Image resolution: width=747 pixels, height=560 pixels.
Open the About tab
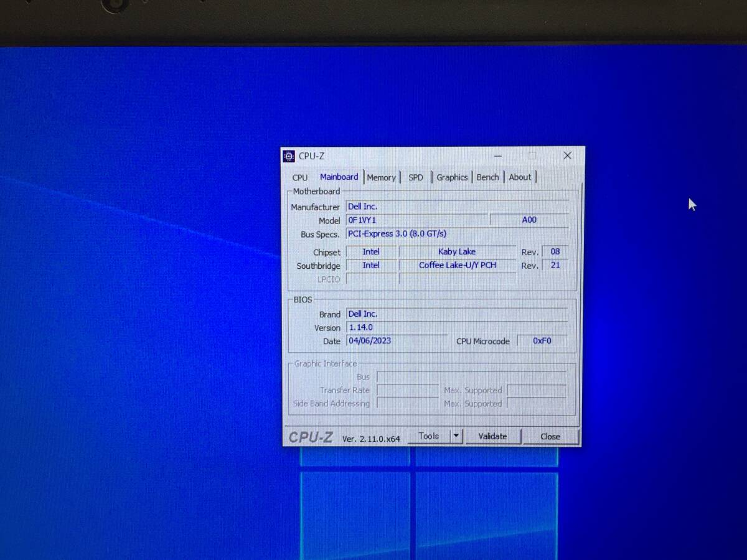(520, 177)
